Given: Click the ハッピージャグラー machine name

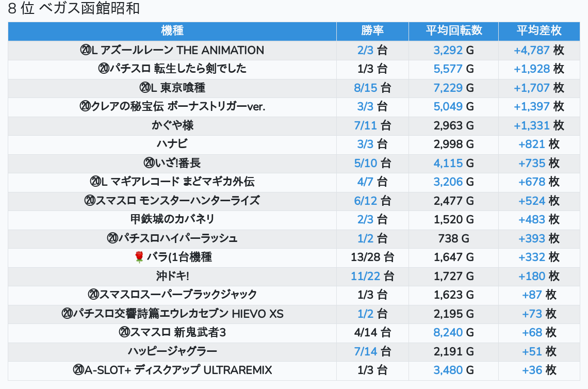Looking at the screenshot, I should (172, 351).
